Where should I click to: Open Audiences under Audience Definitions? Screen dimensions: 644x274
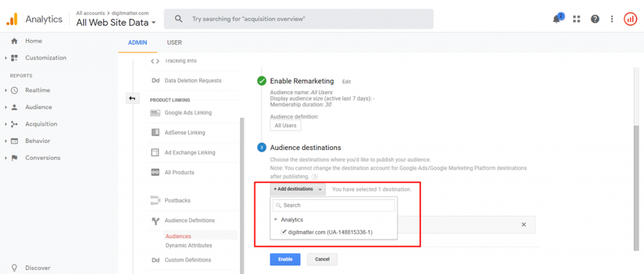pyautogui.click(x=178, y=237)
